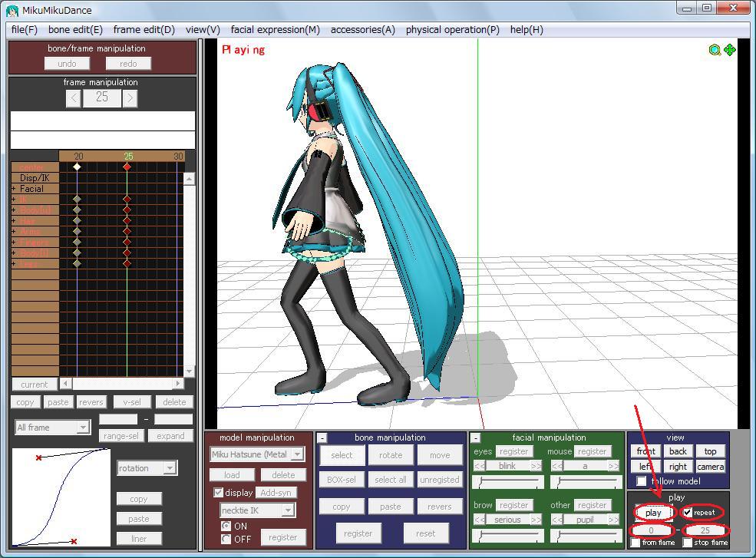Screen dimensions: 756x558
Task: Open the help(H) menu
Action: click(527, 29)
